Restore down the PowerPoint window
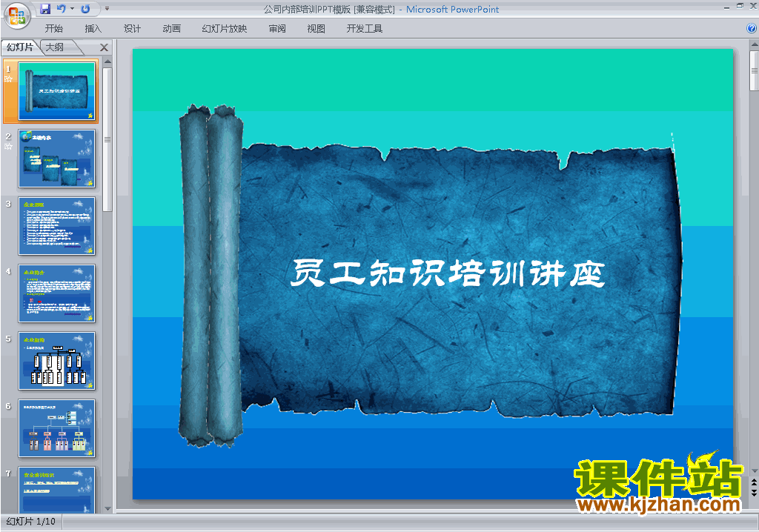The width and height of the screenshot is (759, 532). point(740,6)
